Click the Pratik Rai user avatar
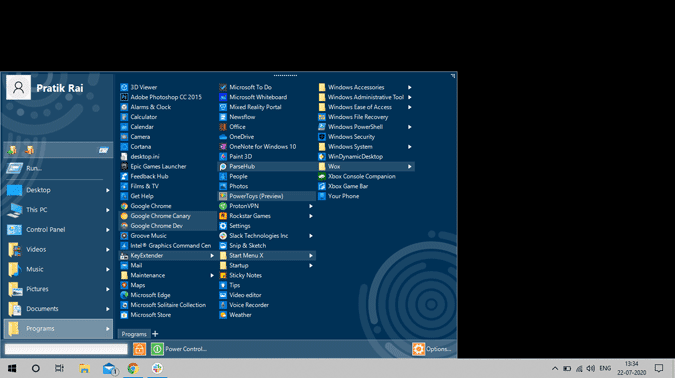This screenshot has width=675, height=378. (19, 87)
